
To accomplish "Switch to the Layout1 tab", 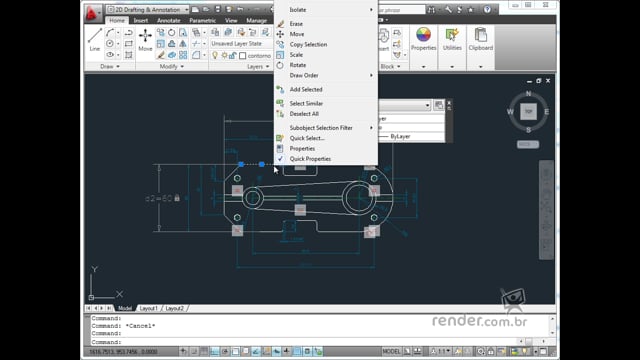I will click(149, 308).
